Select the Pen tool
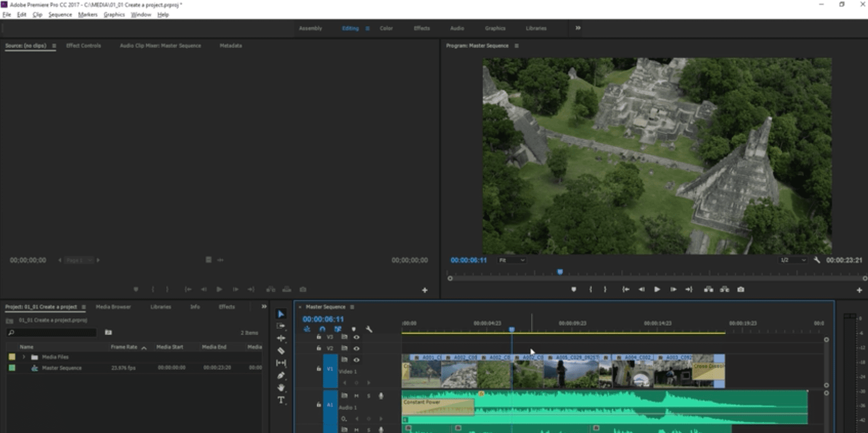Image resolution: width=868 pixels, height=433 pixels. click(x=281, y=375)
